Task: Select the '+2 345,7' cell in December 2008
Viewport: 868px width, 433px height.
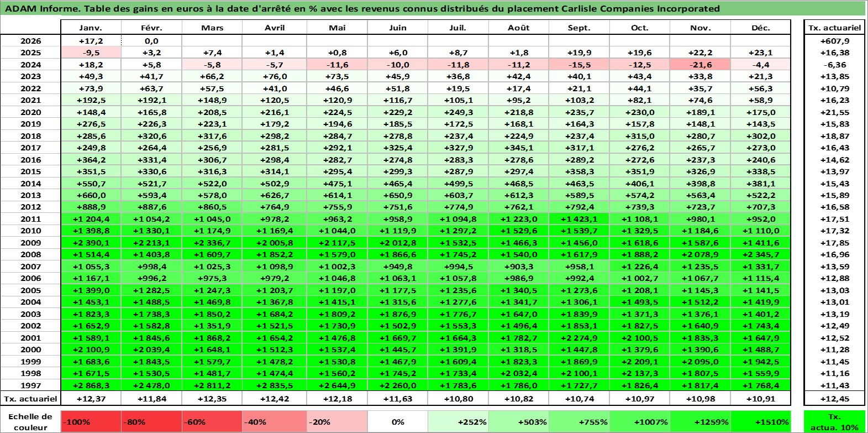Action: 761,254
